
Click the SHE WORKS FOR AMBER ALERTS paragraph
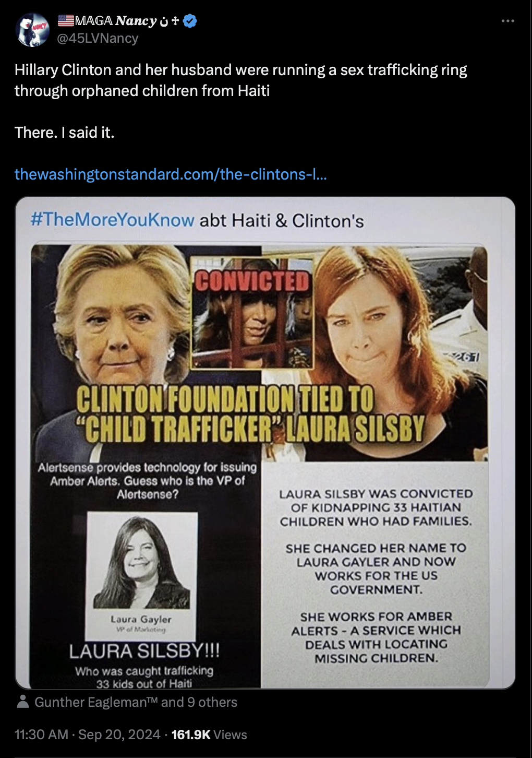(376, 637)
